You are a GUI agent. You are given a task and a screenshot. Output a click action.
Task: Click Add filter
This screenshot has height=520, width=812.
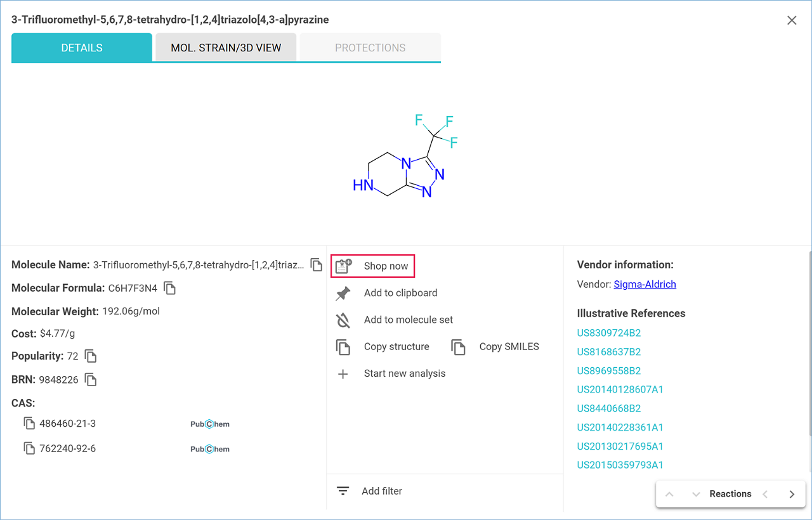click(x=382, y=491)
